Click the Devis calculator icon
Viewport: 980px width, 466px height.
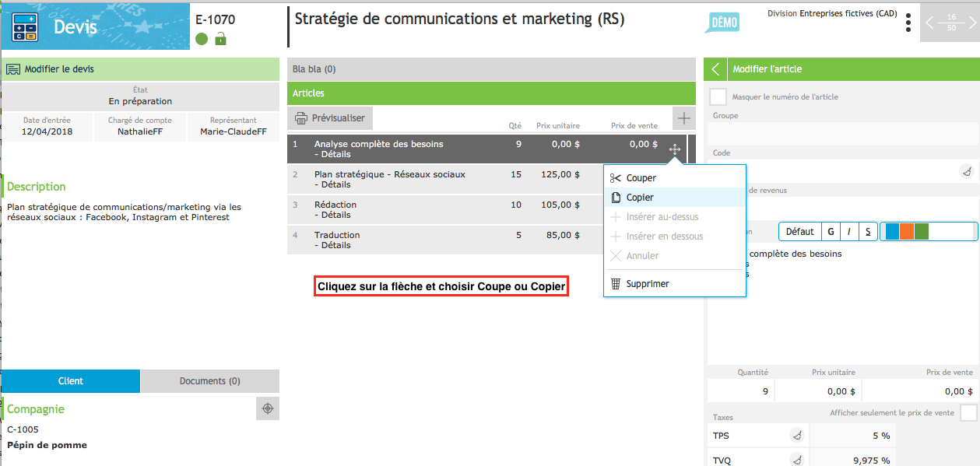click(25, 27)
